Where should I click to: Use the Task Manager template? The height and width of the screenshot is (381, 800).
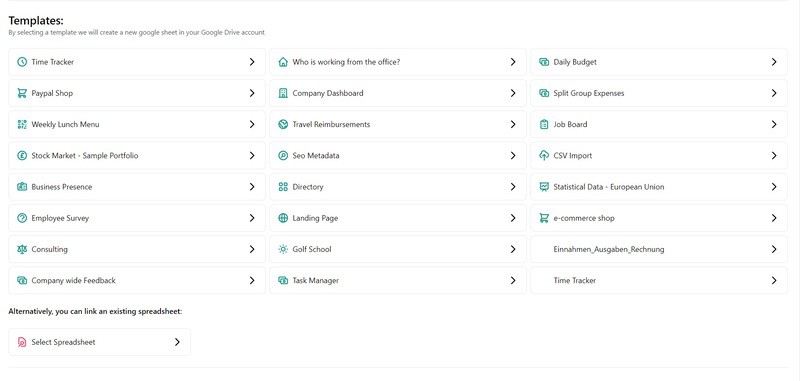tap(398, 281)
